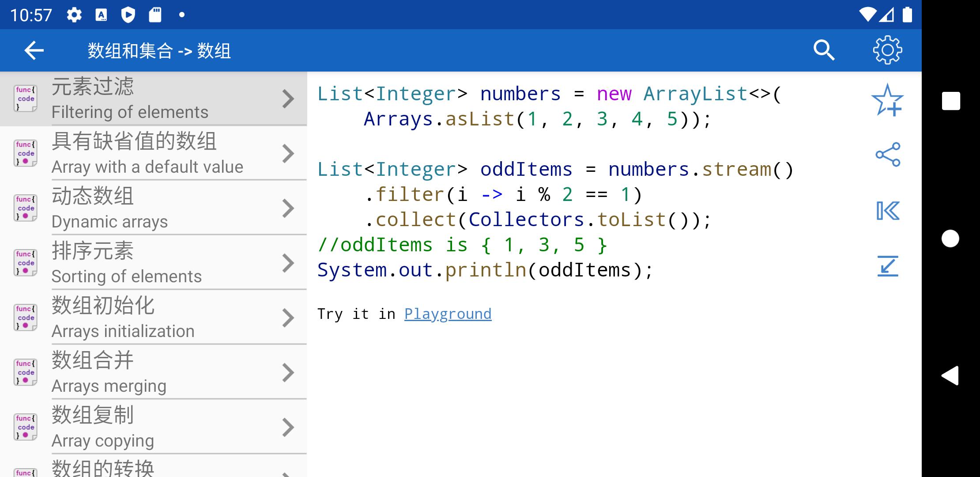Click func code icon beside Arrays merging
The height and width of the screenshot is (477, 980).
[x=25, y=372]
